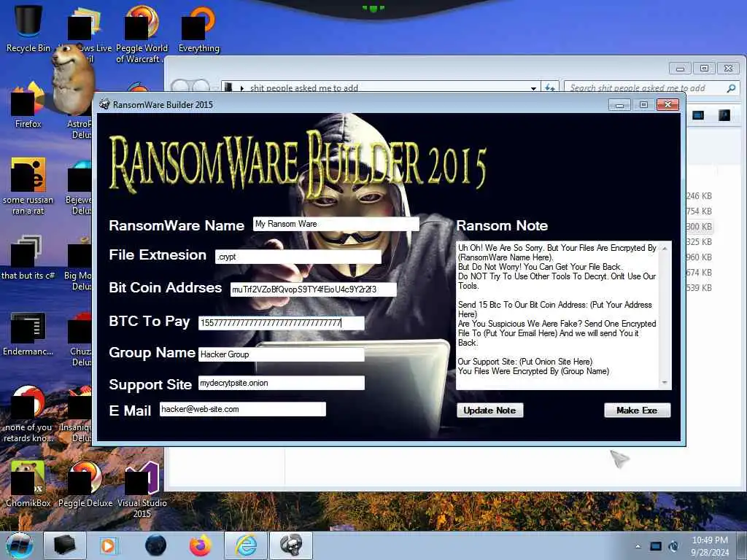747x560 pixels.
Task: Focus the Group Name input field
Action: point(281,354)
